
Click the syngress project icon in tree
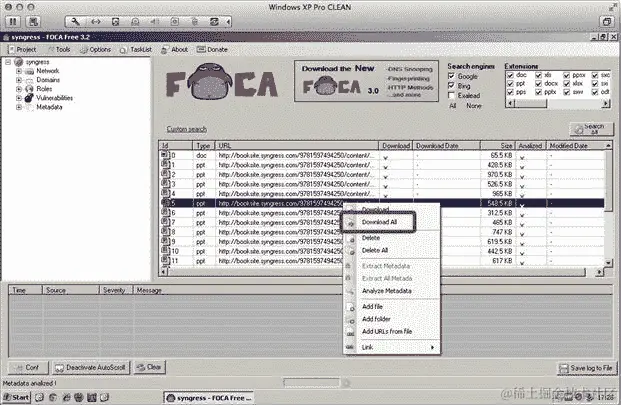pos(19,62)
